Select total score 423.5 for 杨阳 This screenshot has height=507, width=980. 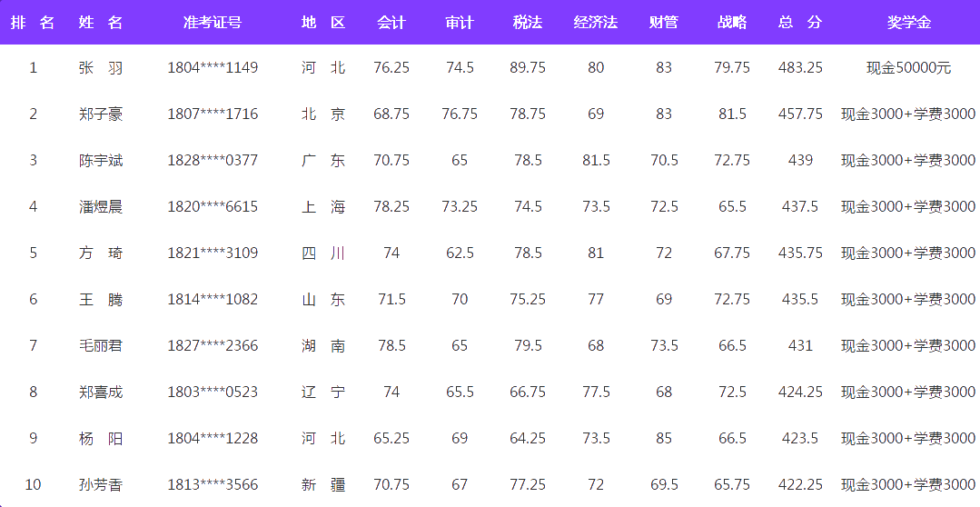(800, 438)
